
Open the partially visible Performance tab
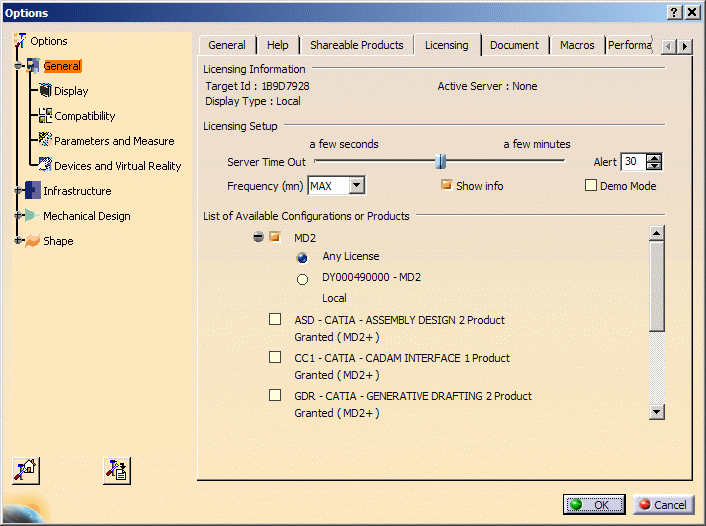(629, 45)
